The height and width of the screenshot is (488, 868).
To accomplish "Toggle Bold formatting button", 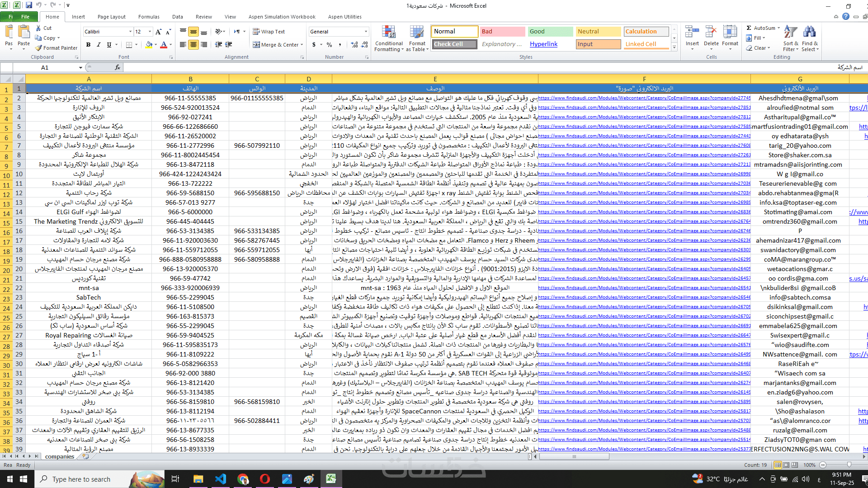I will pyautogui.click(x=88, y=45).
